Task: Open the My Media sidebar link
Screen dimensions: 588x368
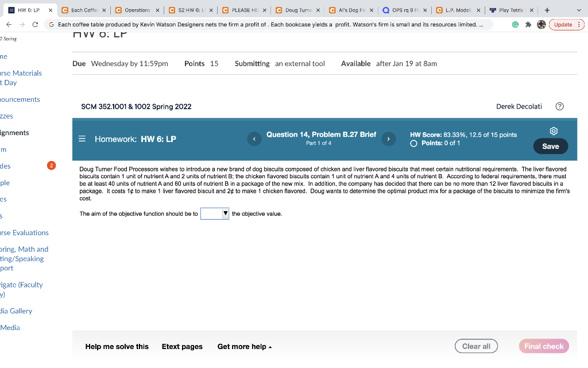Action: [x=10, y=327]
